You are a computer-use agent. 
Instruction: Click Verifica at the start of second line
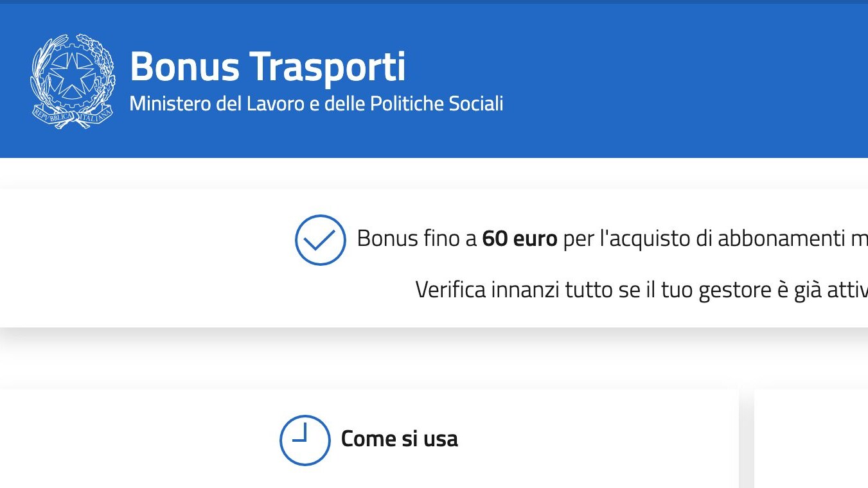[x=450, y=290]
